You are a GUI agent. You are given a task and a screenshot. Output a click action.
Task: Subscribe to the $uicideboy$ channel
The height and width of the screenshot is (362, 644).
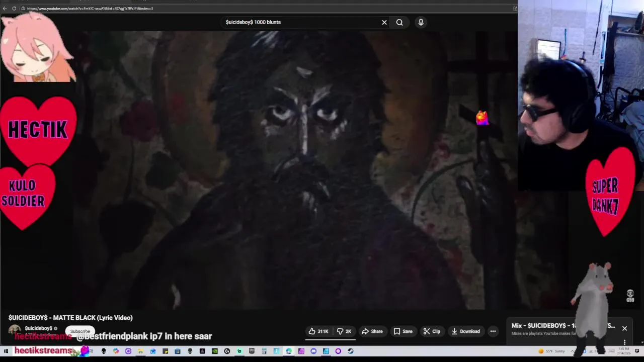click(x=80, y=331)
